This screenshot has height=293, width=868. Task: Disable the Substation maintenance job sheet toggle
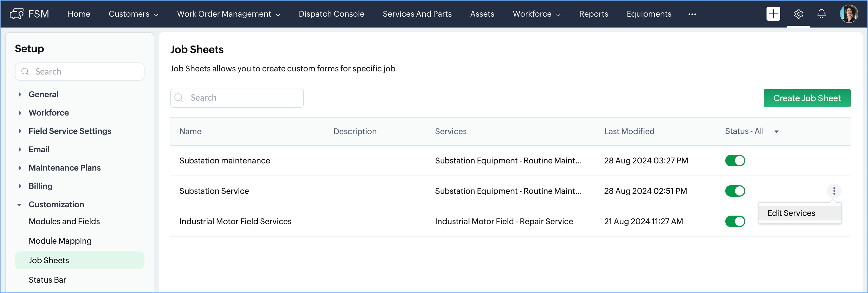[x=735, y=161]
